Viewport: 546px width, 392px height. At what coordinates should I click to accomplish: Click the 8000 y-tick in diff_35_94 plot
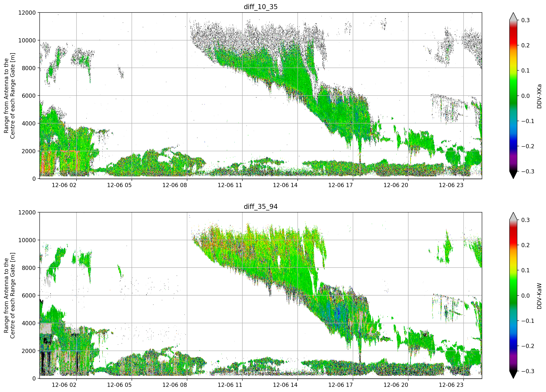point(29,268)
